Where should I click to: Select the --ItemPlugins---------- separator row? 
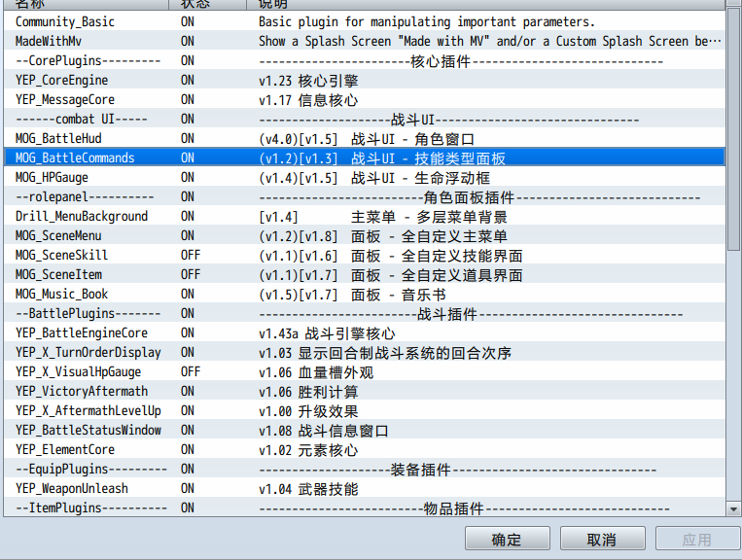point(365,507)
